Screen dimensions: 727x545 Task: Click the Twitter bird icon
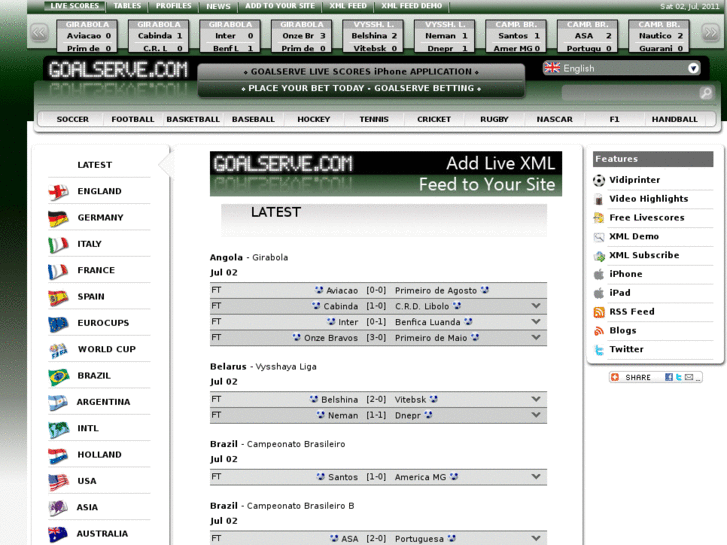[599, 350]
